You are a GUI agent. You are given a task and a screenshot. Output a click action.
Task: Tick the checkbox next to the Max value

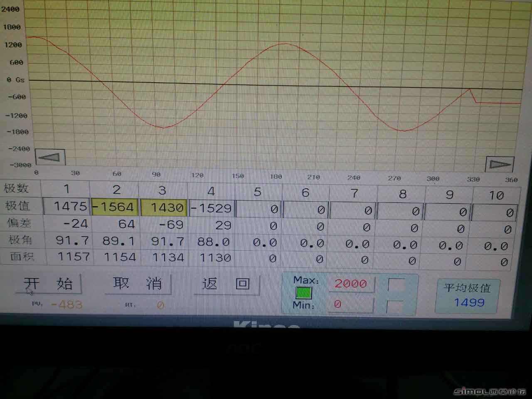[x=396, y=285]
